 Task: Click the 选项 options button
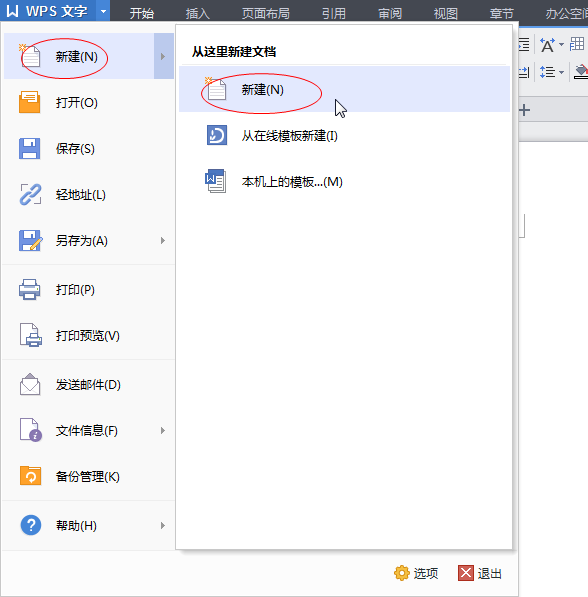(x=416, y=573)
